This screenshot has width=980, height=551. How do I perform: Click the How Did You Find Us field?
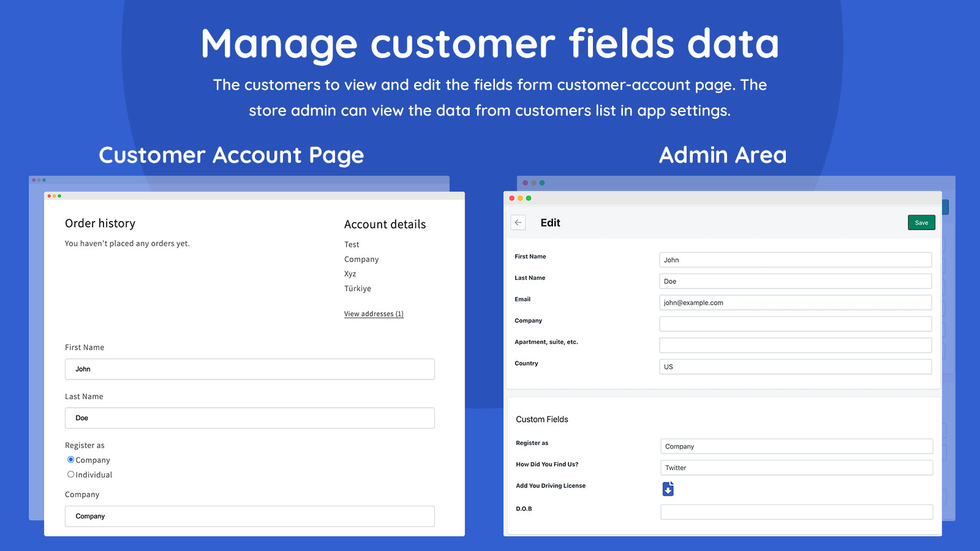pyautogui.click(x=797, y=468)
